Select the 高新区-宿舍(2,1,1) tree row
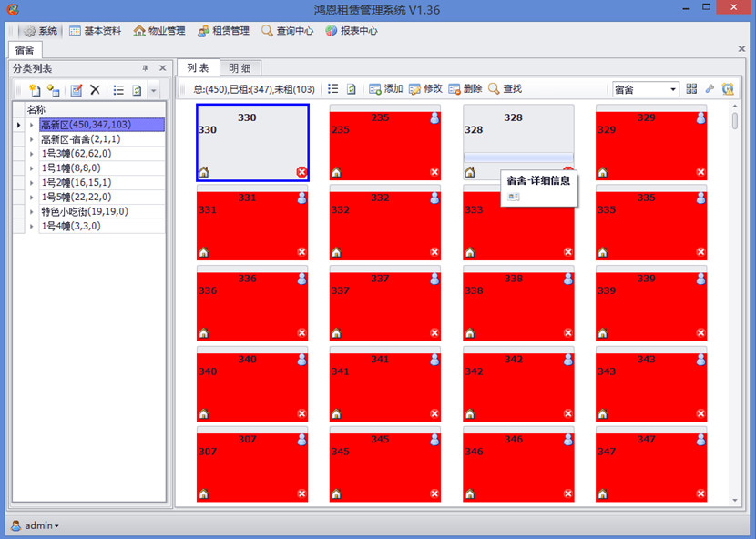756x539 pixels. (x=102, y=139)
